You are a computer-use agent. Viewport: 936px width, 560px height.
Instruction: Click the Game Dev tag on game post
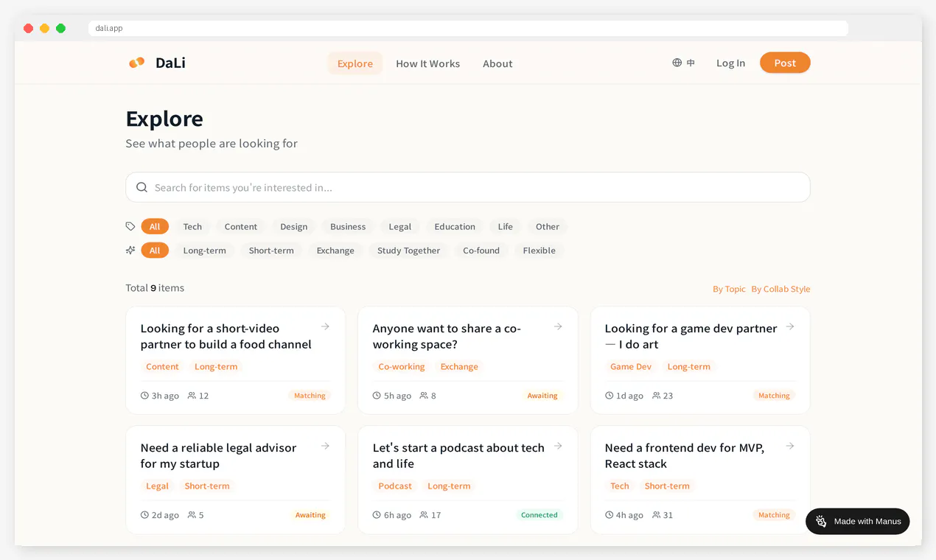coord(631,366)
